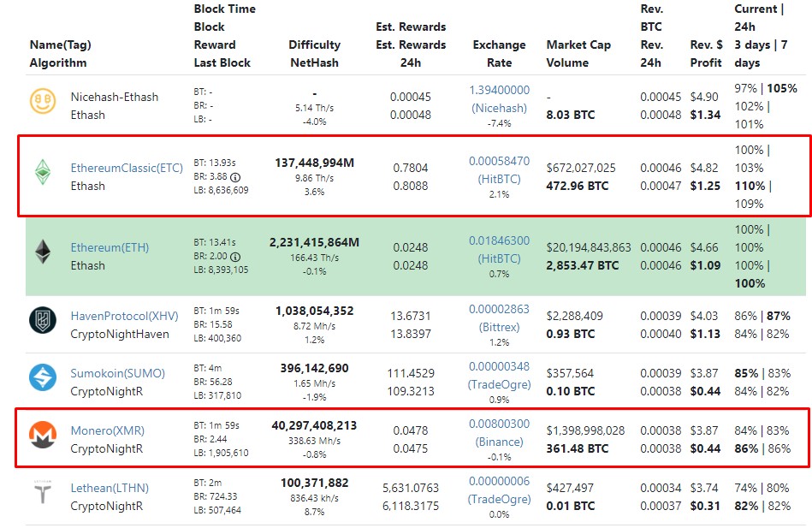The height and width of the screenshot is (528, 812).
Task: Open the 0.00002863 (Bittrex) exchange rate link
Action: point(499,318)
